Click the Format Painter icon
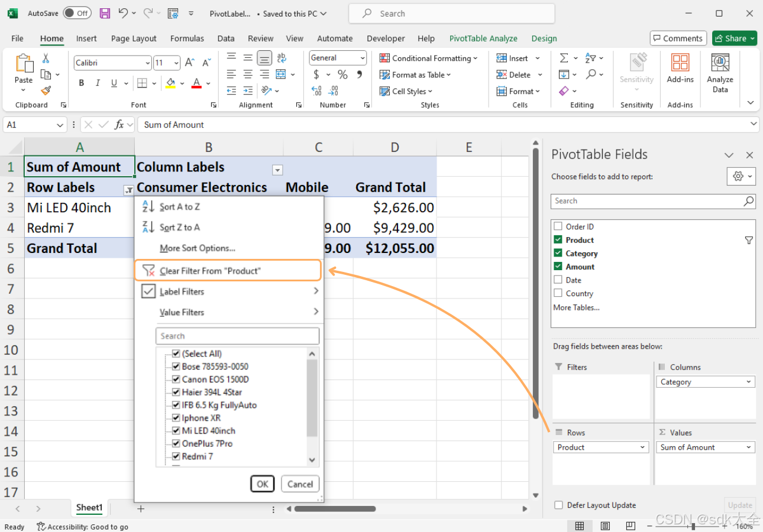Image resolution: width=763 pixels, height=532 pixels. [45, 90]
